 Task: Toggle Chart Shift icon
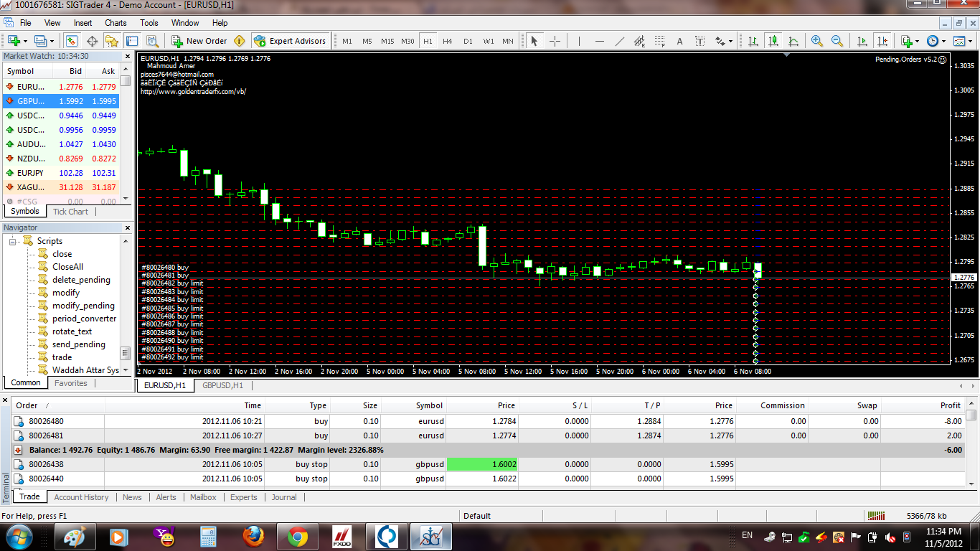tap(882, 41)
